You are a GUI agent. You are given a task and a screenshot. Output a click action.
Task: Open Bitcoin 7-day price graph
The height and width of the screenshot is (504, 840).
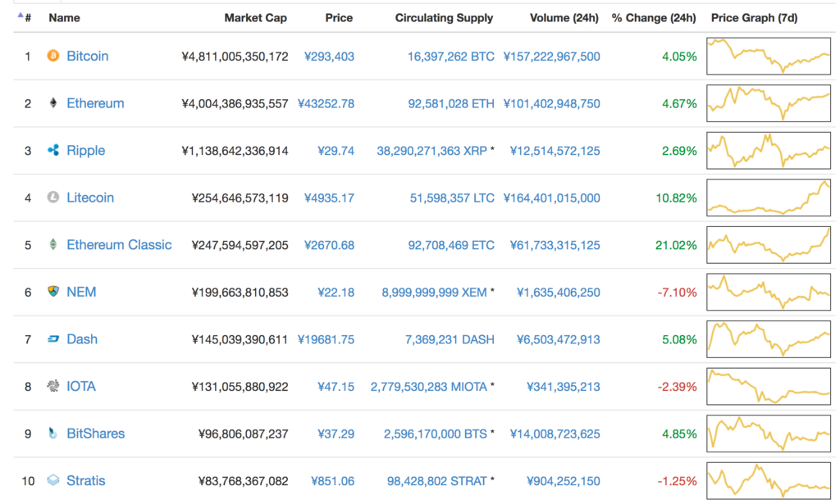point(769,56)
